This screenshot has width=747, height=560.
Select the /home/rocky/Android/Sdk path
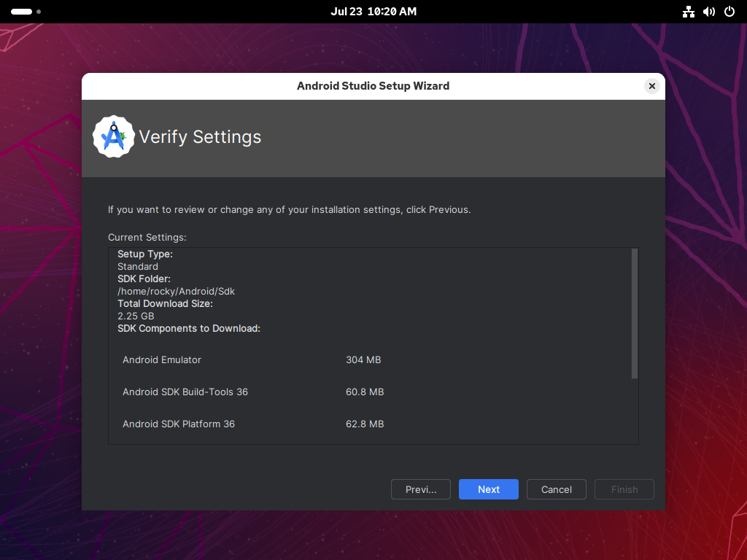pos(177,292)
